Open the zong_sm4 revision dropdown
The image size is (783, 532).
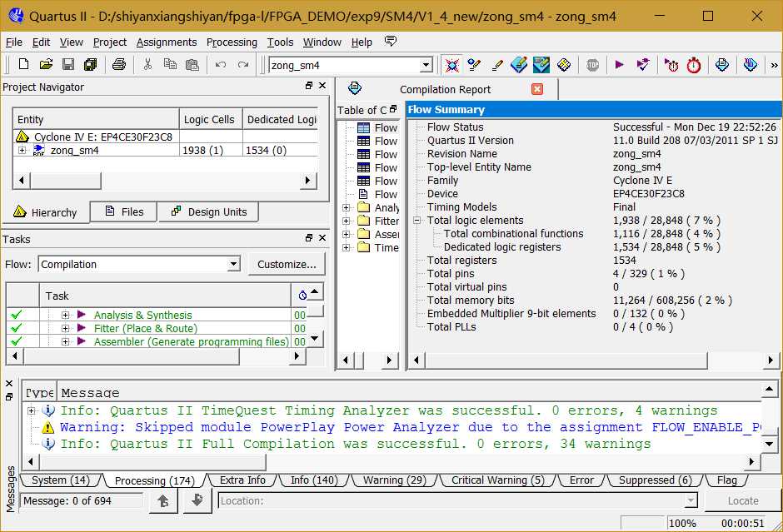pos(426,65)
